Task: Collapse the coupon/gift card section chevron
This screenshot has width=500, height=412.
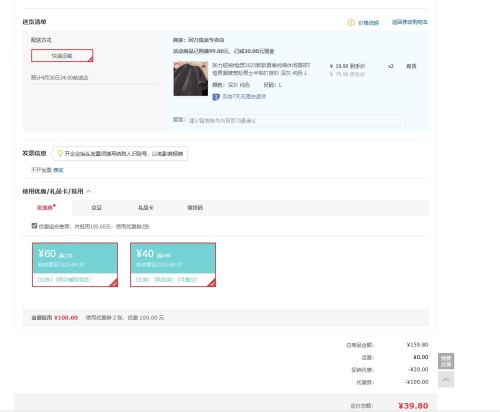Action: coord(89,191)
